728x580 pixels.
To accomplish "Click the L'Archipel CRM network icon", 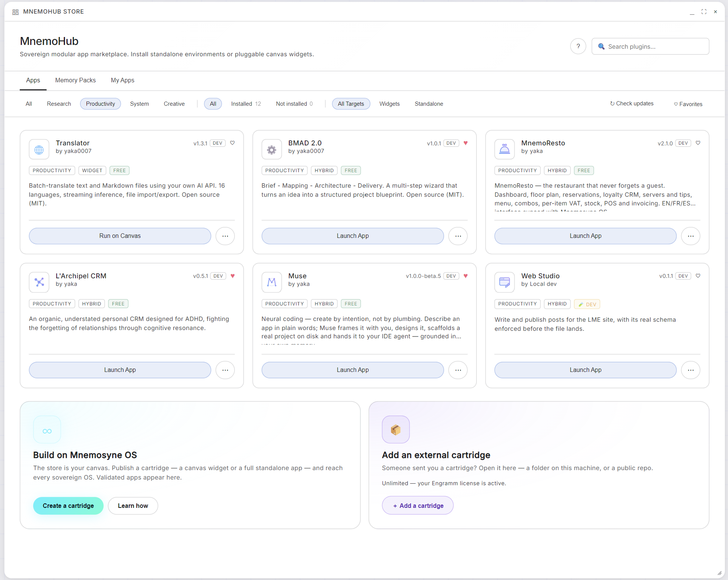I will click(39, 282).
